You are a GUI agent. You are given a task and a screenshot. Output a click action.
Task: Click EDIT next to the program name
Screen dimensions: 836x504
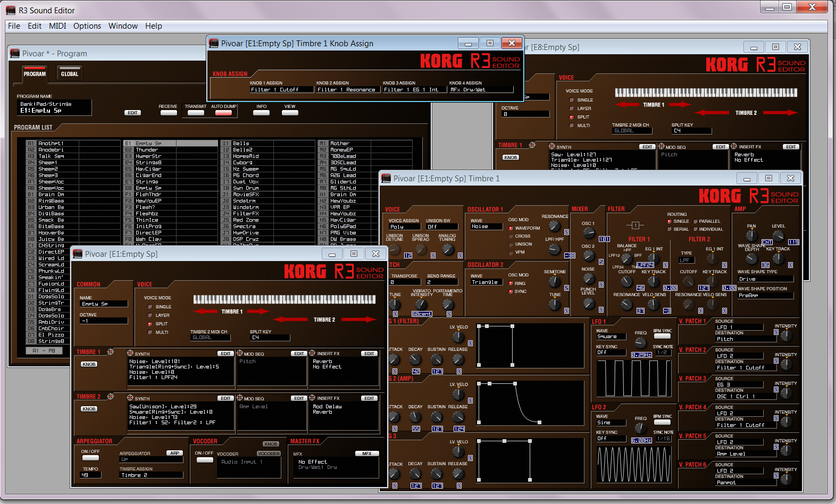pos(132,113)
